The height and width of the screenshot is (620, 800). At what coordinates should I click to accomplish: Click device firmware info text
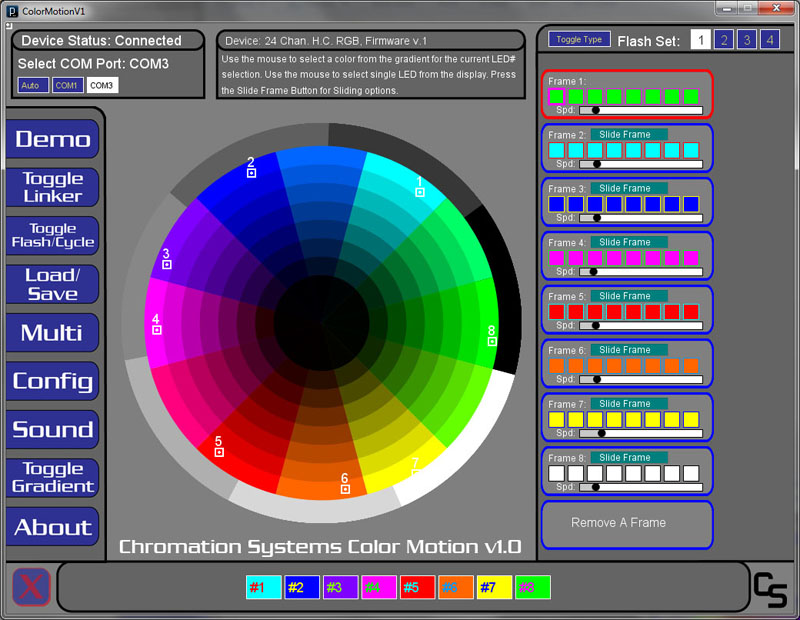tap(327, 41)
